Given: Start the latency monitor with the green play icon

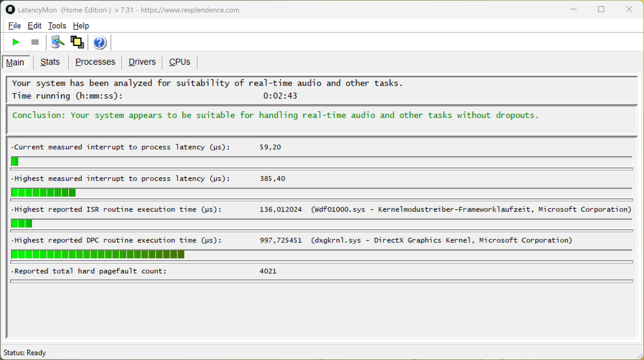Looking at the screenshot, I should 16,42.
